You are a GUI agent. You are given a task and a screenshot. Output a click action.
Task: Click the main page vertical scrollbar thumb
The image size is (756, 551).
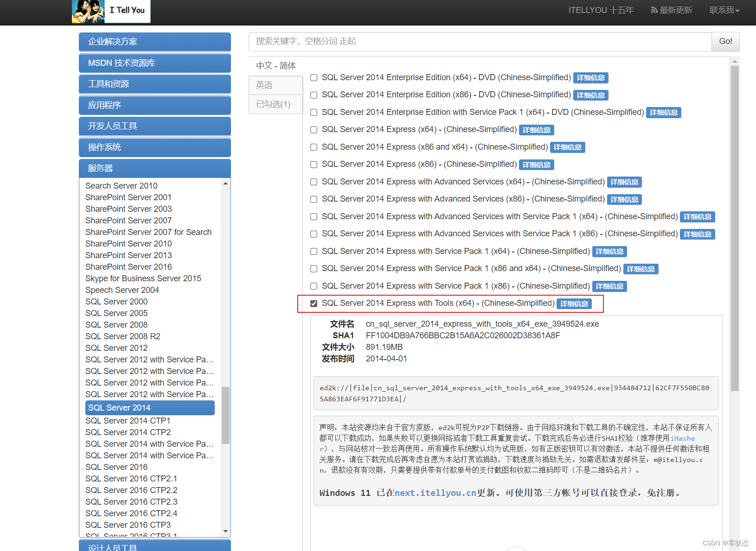click(x=735, y=228)
